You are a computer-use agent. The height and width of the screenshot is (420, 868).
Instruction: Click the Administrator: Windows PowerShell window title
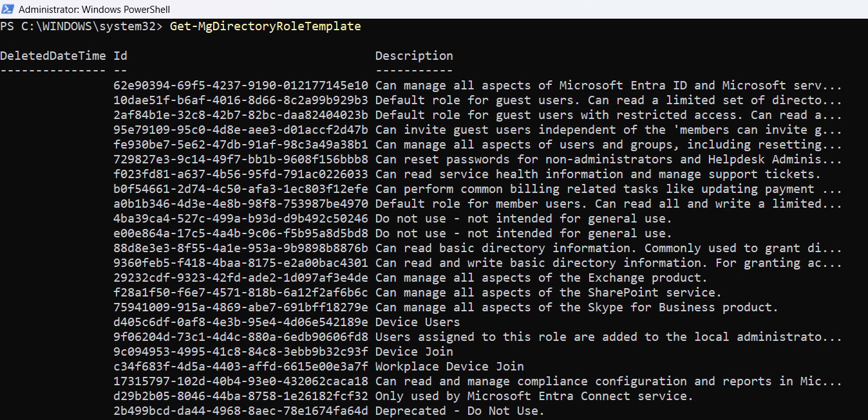click(x=95, y=10)
